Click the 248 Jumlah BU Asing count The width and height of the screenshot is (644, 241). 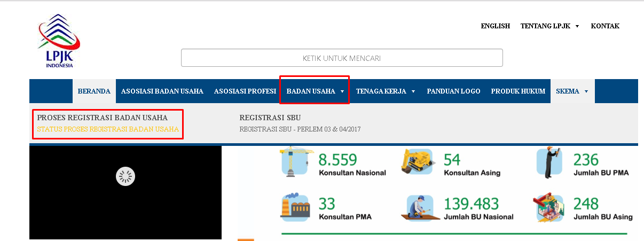(586, 204)
